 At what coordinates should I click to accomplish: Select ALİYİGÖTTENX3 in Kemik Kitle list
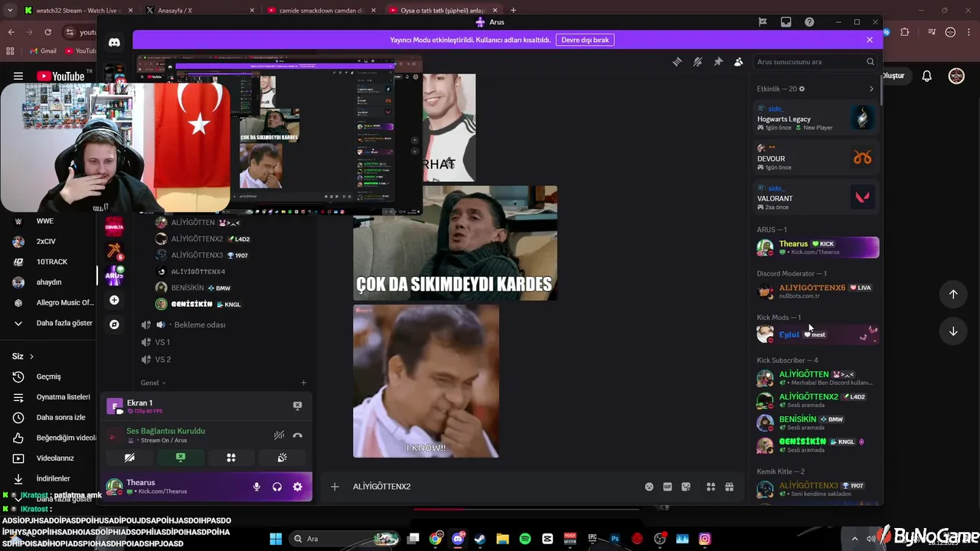(x=816, y=489)
